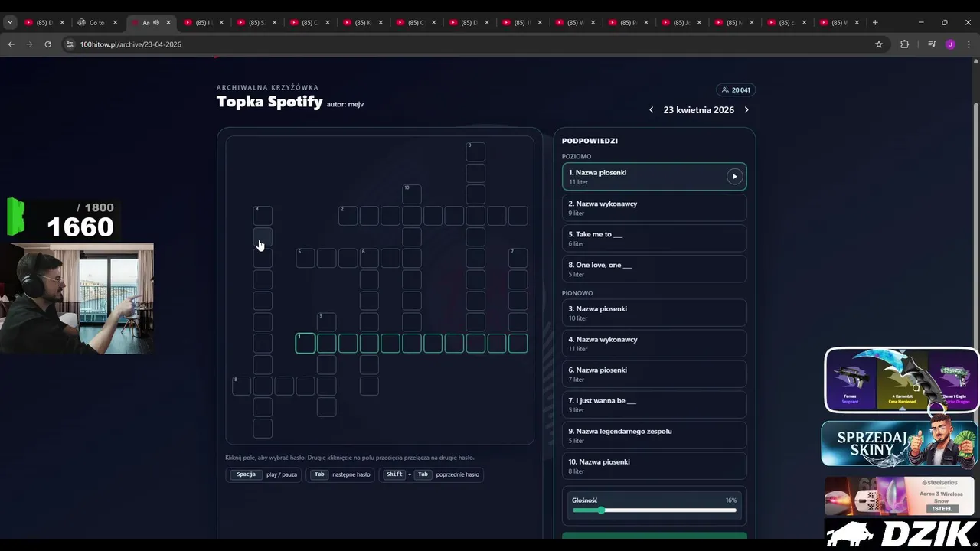Click crossword cell numbered 8
The image size is (980, 551).
point(241,386)
